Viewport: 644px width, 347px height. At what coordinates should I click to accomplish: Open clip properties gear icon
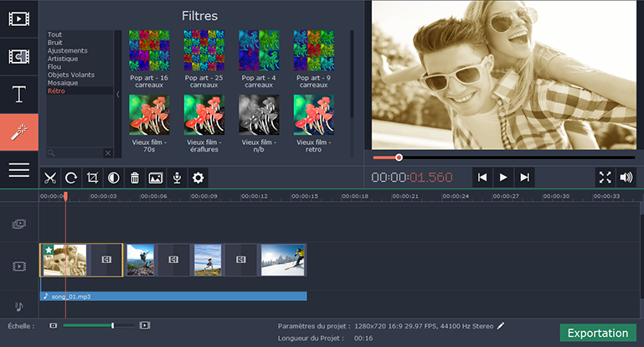tap(198, 178)
